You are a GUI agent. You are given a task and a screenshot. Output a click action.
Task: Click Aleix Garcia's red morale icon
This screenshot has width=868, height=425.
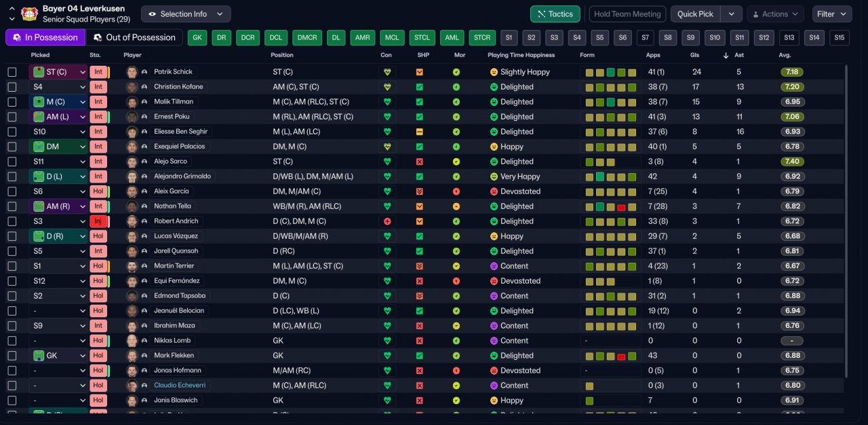(456, 191)
